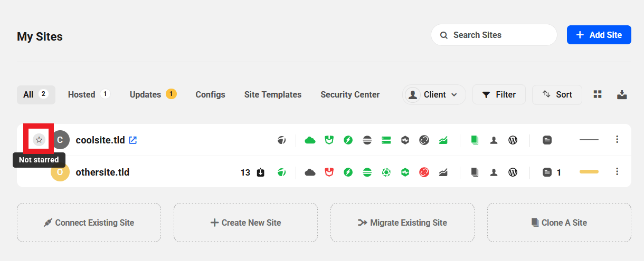Click the Filter button

point(499,95)
